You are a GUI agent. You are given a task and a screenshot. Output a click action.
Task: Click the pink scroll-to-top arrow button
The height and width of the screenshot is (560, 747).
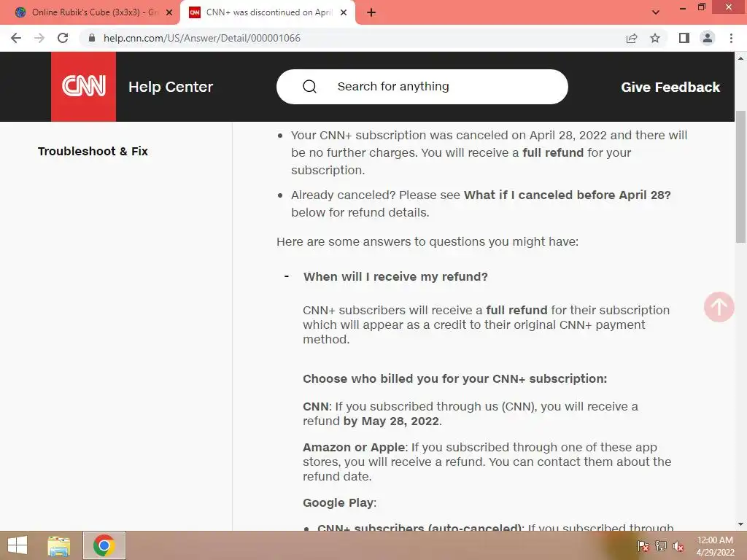719,307
